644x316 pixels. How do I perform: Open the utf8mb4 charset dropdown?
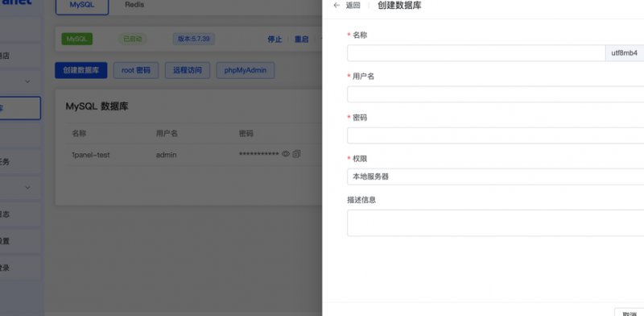[625, 53]
